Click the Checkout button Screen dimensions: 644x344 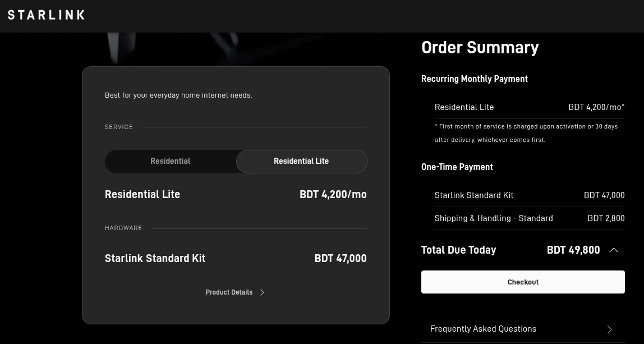(523, 282)
